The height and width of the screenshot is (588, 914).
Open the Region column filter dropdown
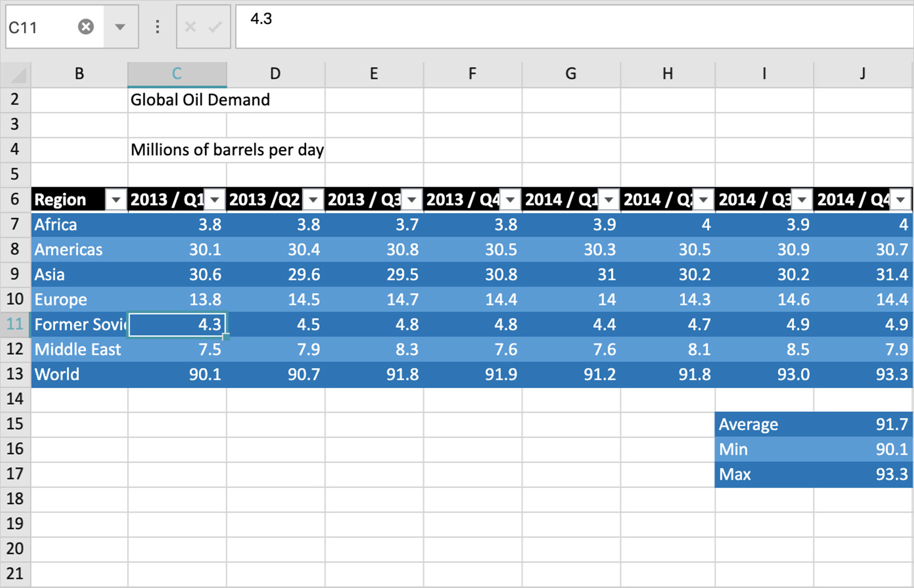(x=116, y=200)
